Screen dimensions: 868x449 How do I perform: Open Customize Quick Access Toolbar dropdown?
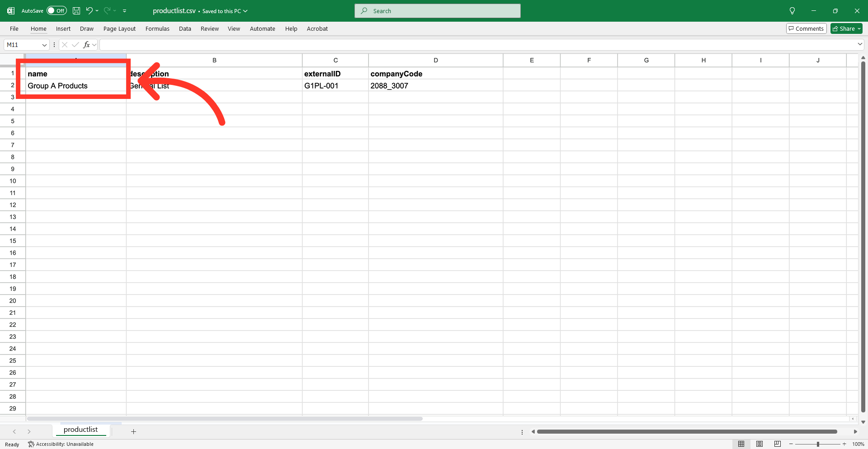point(124,11)
